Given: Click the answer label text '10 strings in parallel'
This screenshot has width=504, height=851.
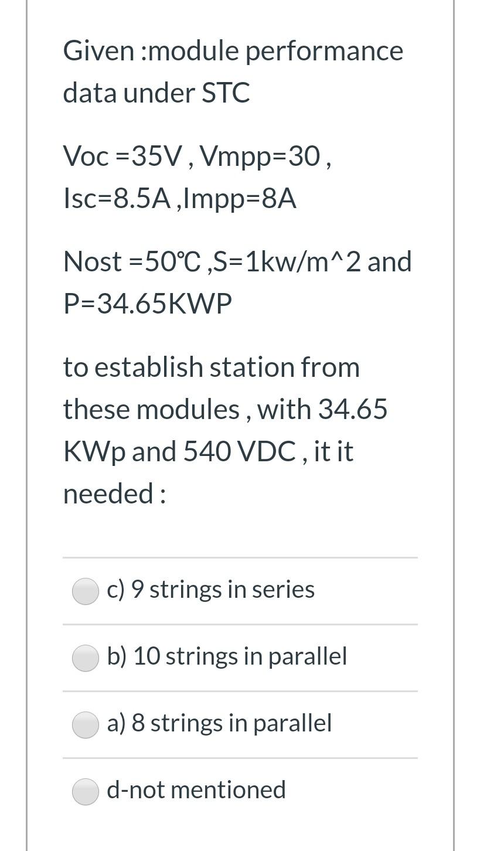Looking at the screenshot, I should [x=227, y=657].
